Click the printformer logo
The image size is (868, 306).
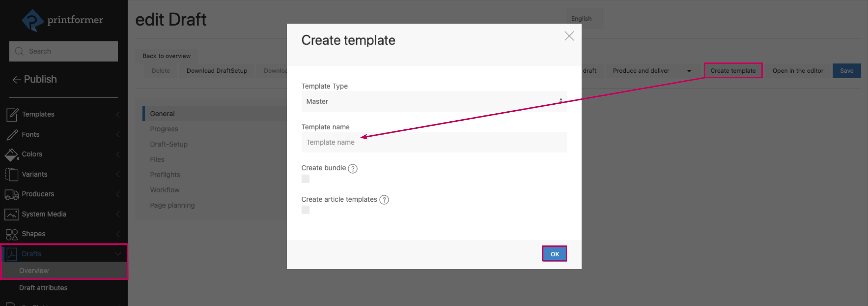pyautogui.click(x=62, y=20)
